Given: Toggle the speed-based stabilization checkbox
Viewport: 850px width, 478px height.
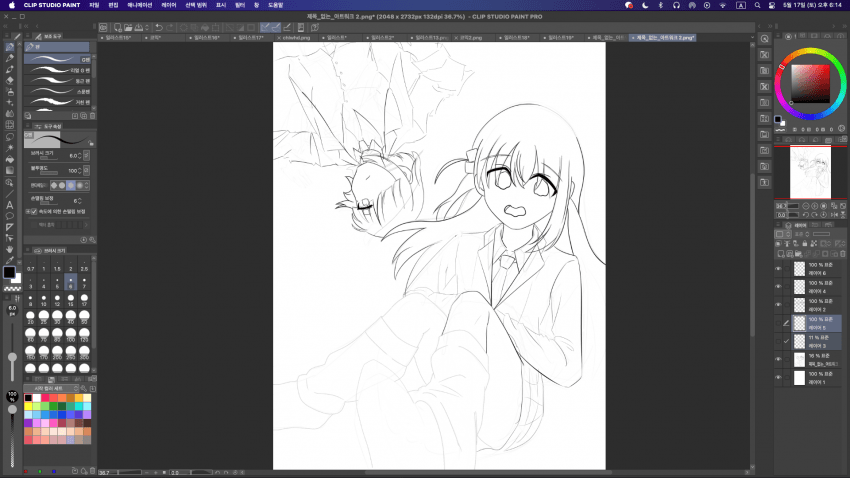Looking at the screenshot, I should click(30, 211).
